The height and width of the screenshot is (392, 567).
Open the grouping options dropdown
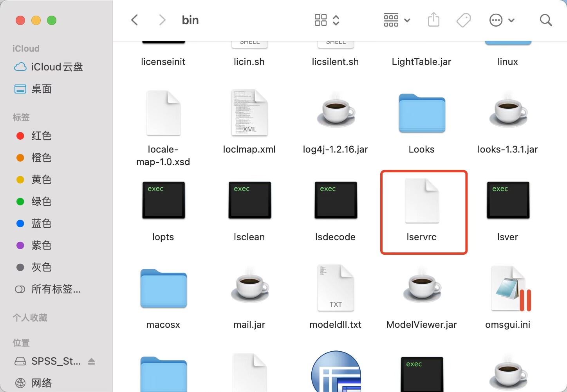coord(397,20)
